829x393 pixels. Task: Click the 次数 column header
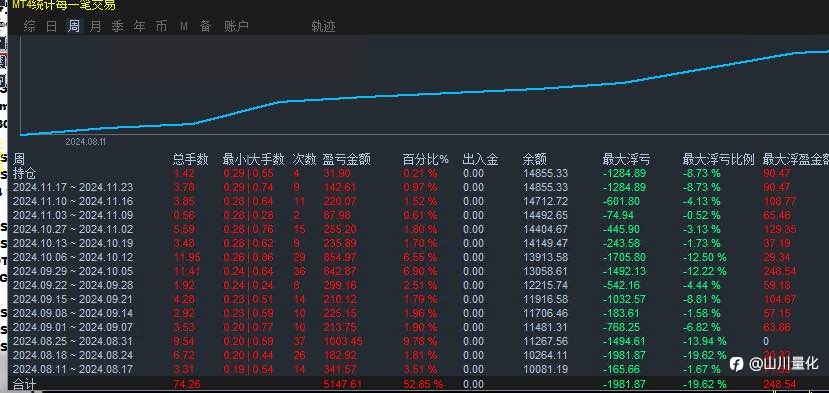304,159
